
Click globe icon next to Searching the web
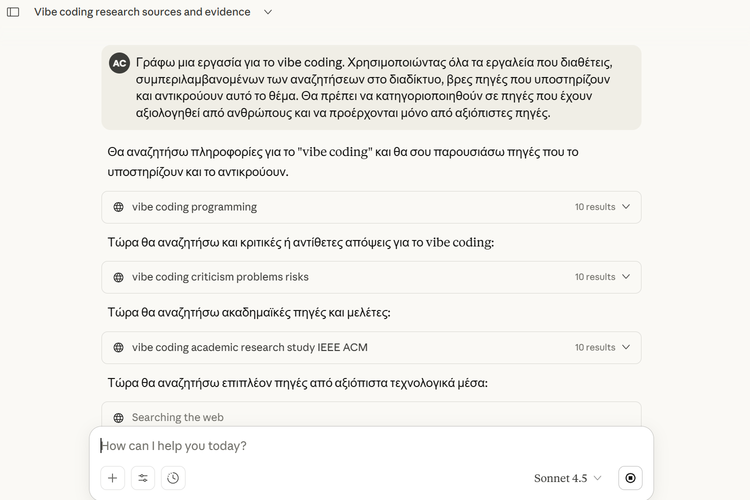point(119,418)
